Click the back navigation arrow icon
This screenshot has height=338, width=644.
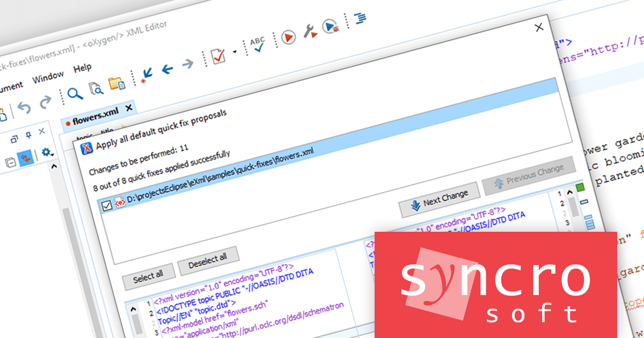166,69
